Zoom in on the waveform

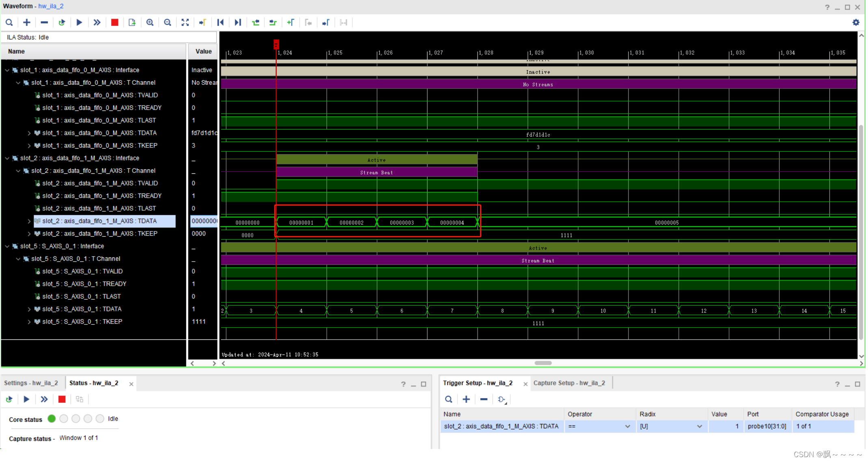pos(150,22)
